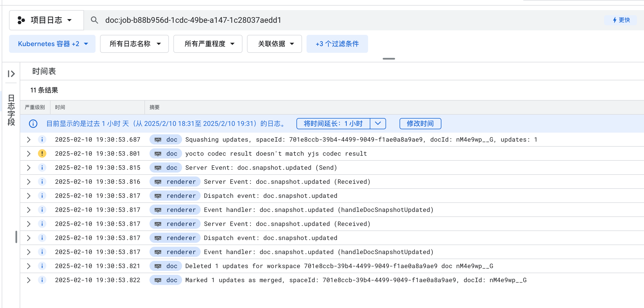
Task: Click the +3 个过滤条件 button
Action: pos(337,44)
